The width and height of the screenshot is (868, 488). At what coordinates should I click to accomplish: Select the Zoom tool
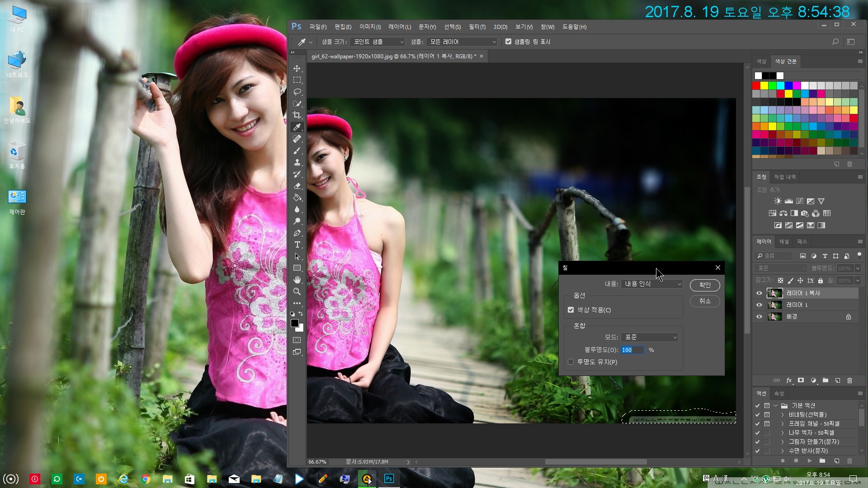297,292
